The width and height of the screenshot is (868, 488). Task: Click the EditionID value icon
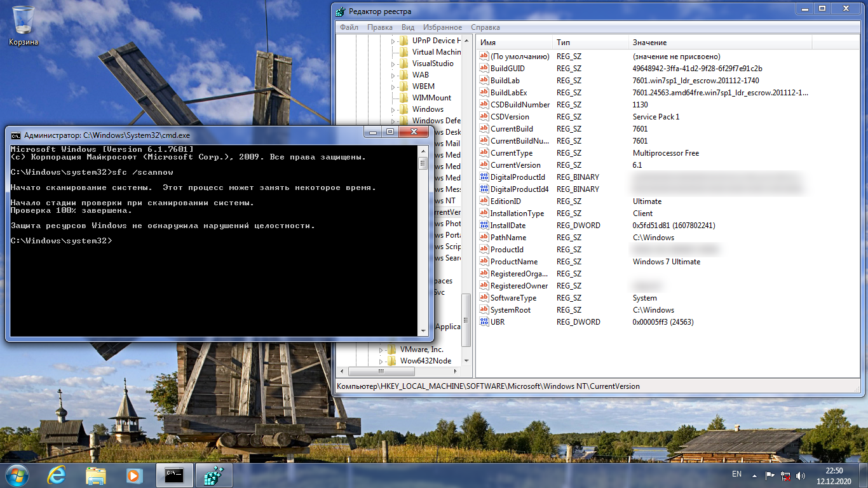(484, 201)
